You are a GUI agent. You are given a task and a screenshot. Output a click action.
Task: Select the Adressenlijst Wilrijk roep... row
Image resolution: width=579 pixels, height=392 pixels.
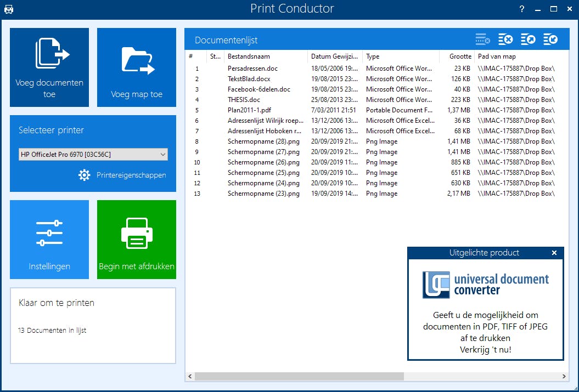[x=376, y=121]
